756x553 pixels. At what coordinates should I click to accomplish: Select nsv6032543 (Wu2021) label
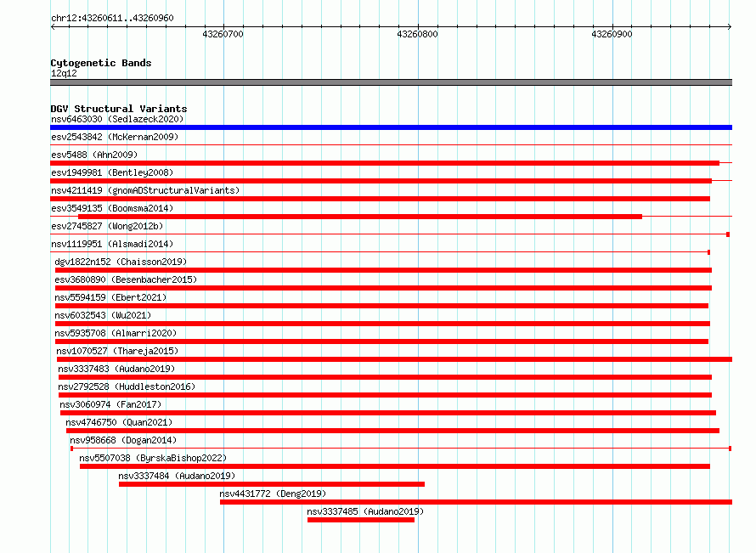coord(103,315)
